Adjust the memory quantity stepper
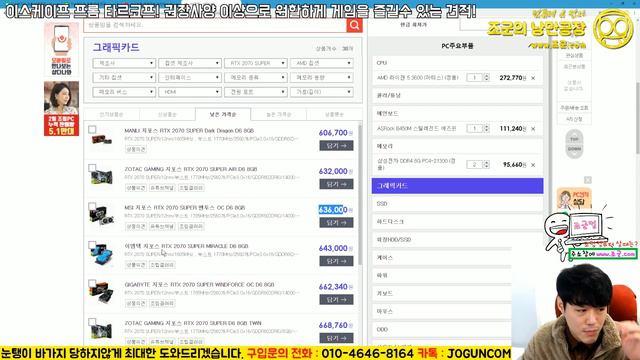The height and width of the screenshot is (360, 640). (x=486, y=164)
